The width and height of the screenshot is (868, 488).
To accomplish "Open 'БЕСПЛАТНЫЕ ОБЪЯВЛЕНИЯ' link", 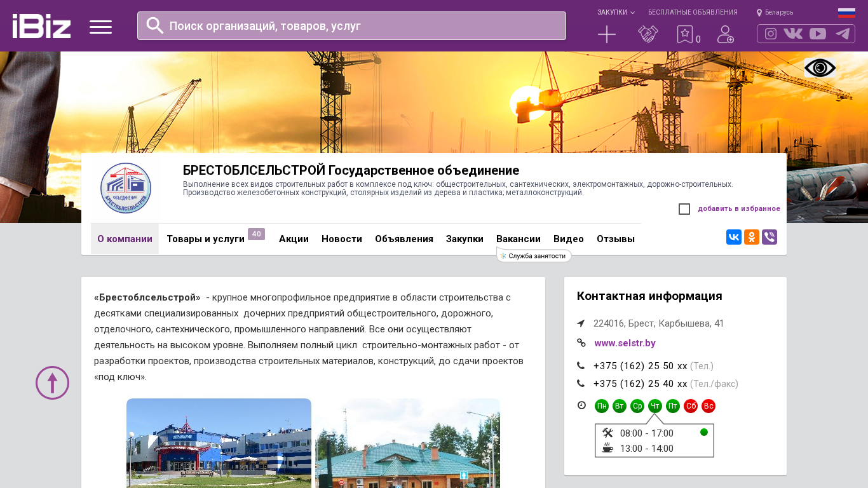I will 693,13.
